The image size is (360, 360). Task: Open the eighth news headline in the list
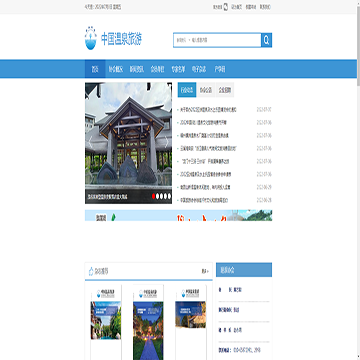pyautogui.click(x=204, y=200)
